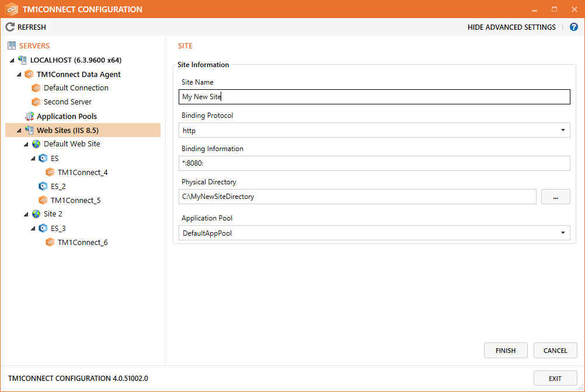This screenshot has width=585, height=392.
Task: Click the SERVERS heading text
Action: [34, 46]
